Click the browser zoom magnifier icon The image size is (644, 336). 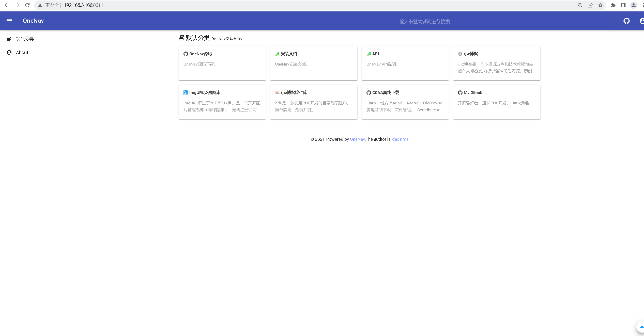tap(580, 5)
